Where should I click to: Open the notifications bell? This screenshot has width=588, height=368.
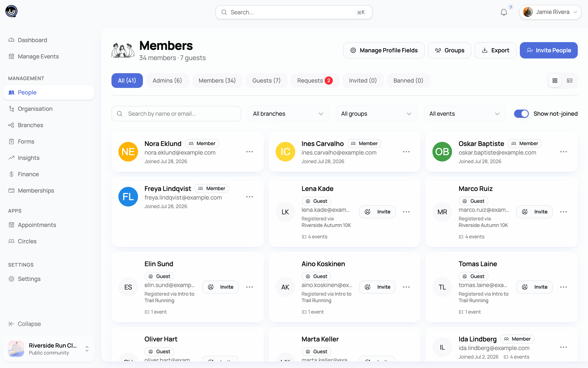[504, 12]
